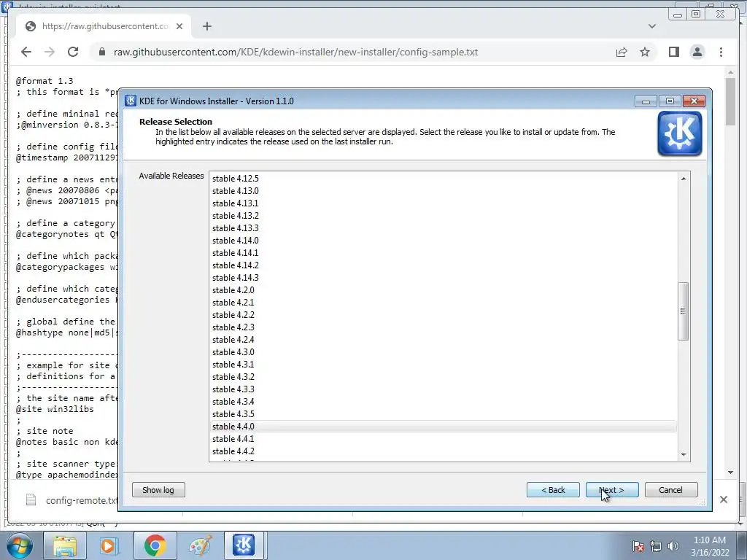Click Action Center flag tray icon
Screen dimensions: 747x560
638,546
